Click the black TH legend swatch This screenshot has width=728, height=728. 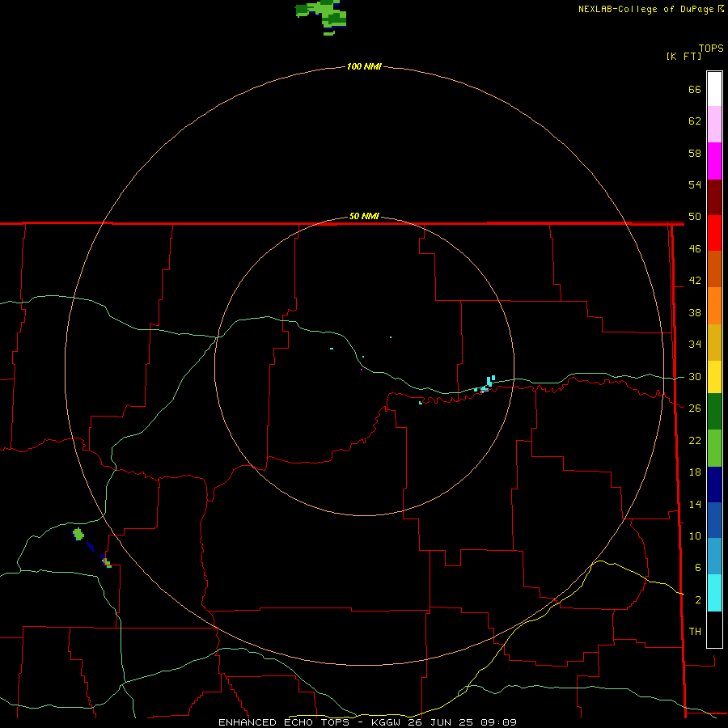click(x=714, y=629)
